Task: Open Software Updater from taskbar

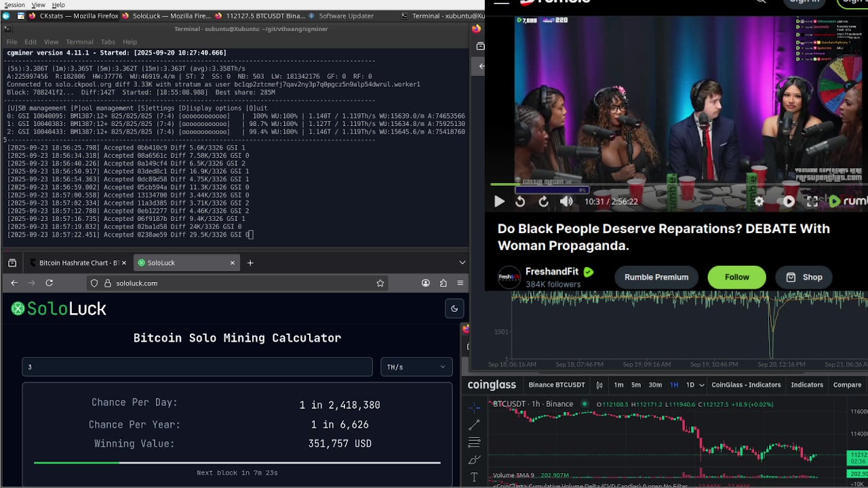Action: coord(340,16)
